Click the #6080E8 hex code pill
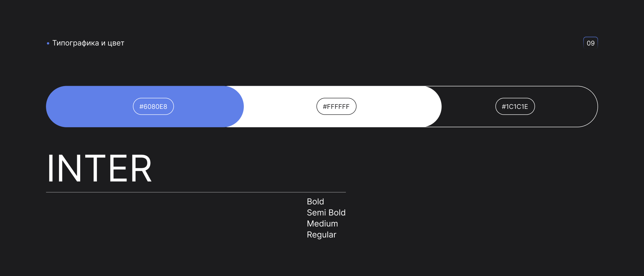This screenshot has height=276, width=644. coord(153,107)
